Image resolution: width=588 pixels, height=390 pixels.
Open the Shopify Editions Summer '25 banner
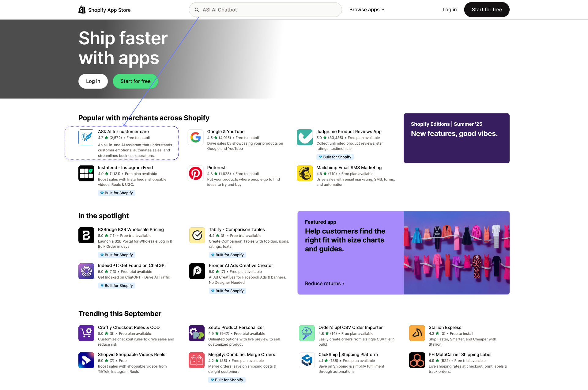(x=456, y=138)
